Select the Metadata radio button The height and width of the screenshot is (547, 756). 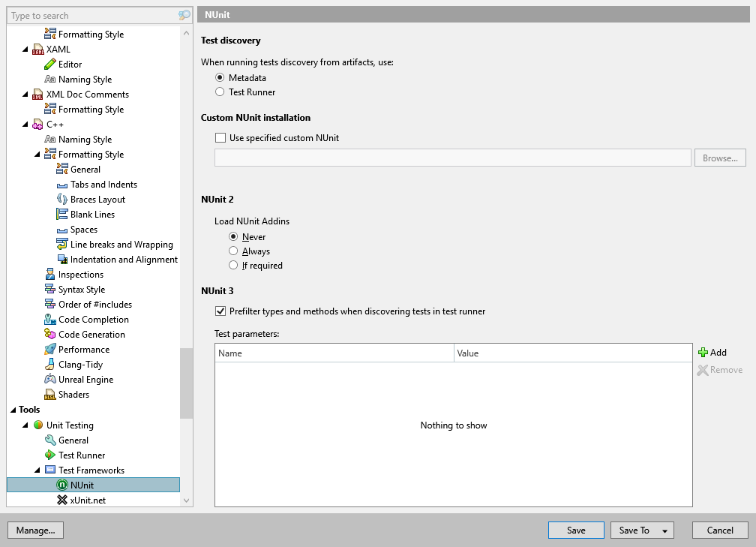(220, 78)
